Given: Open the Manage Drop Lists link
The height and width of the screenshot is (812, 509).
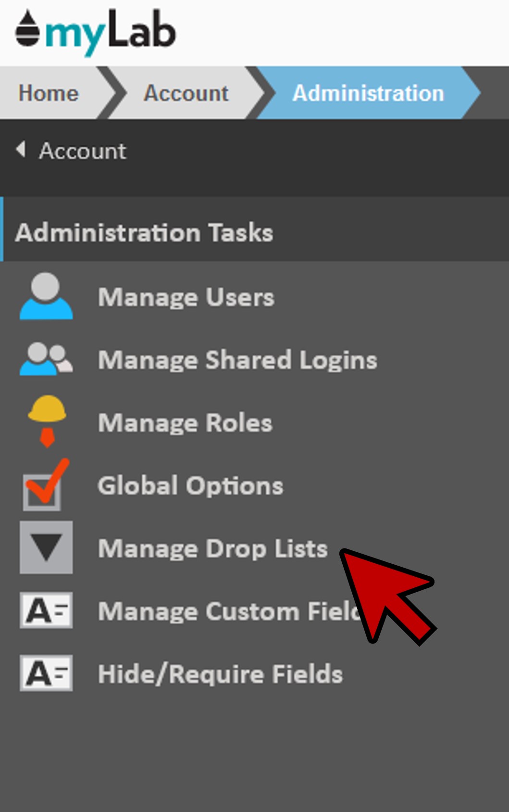Looking at the screenshot, I should click(x=212, y=548).
